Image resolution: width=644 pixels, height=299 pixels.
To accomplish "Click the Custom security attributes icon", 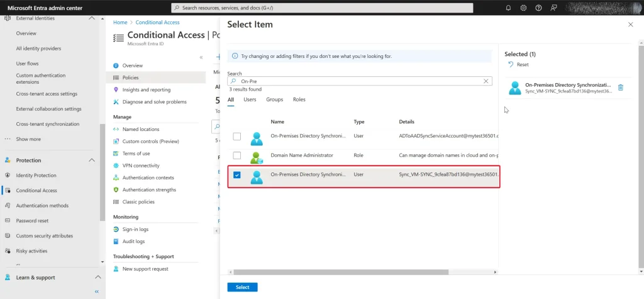I will (x=8, y=236).
